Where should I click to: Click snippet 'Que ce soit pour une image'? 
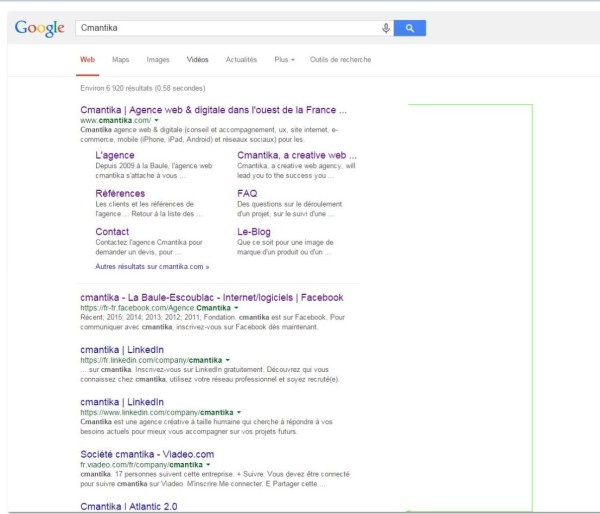[x=285, y=247]
